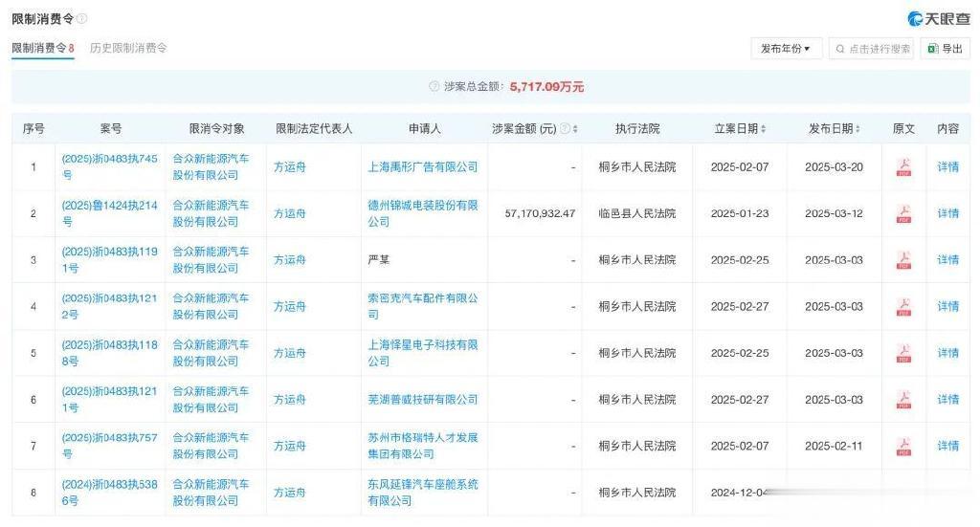Select applicant text 严某

[379, 260]
